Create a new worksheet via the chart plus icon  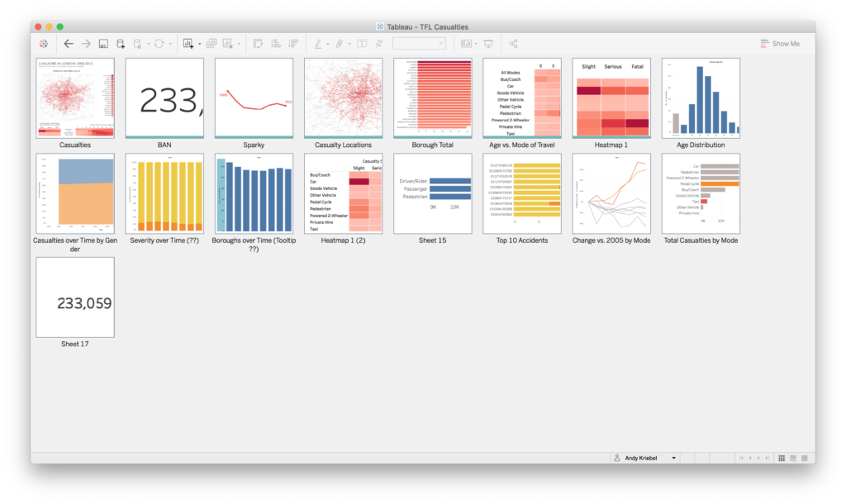pos(188,44)
